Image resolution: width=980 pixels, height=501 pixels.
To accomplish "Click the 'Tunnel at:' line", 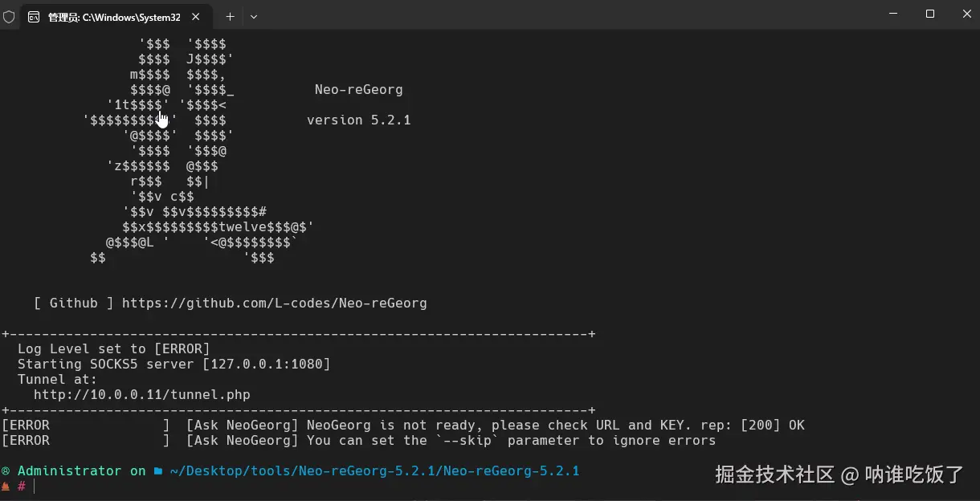I will (x=58, y=380).
